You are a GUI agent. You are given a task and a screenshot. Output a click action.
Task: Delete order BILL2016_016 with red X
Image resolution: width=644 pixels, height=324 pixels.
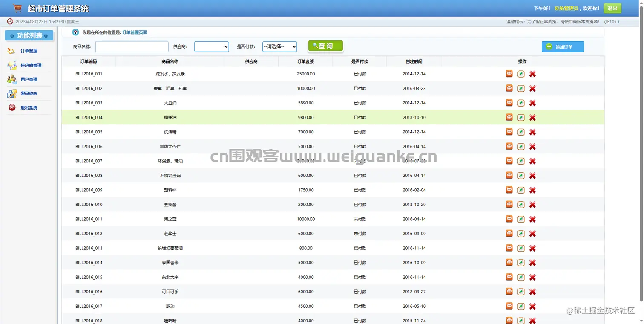(x=532, y=292)
